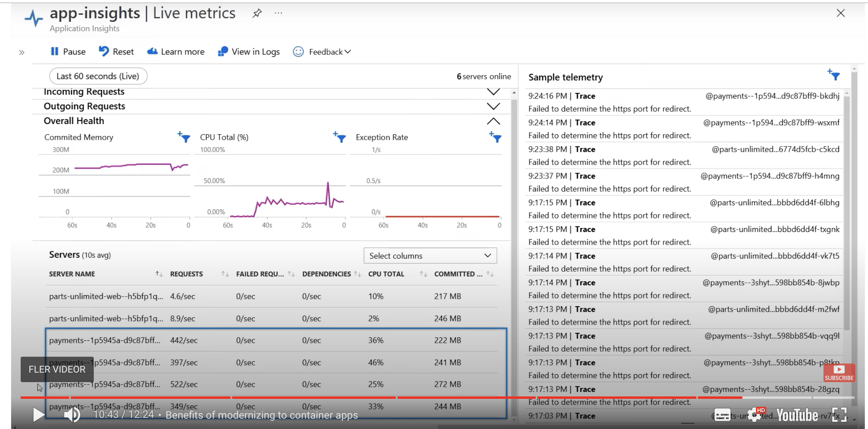Open the Select columns dropdown
Screen dimensions: 868x429
[x=430, y=255]
